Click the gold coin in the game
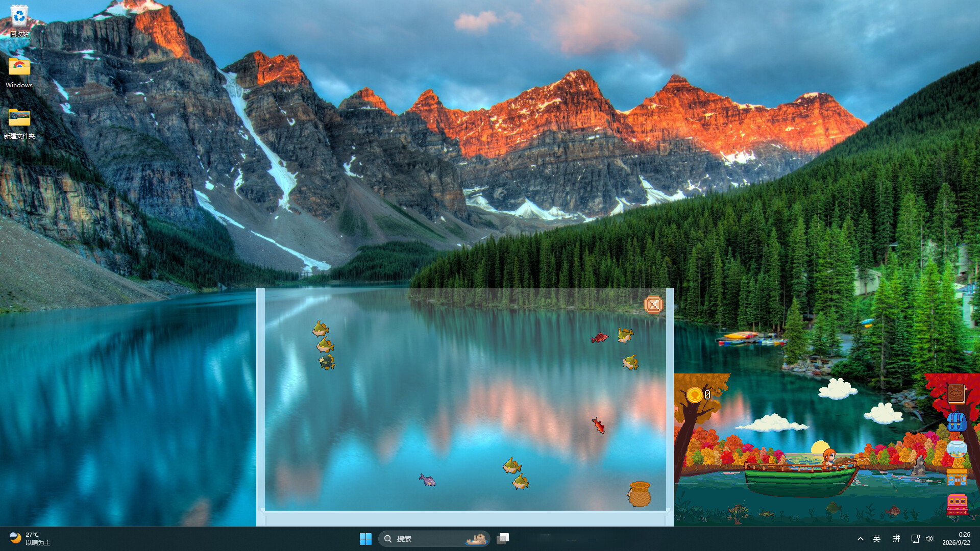980x551 pixels. point(694,395)
